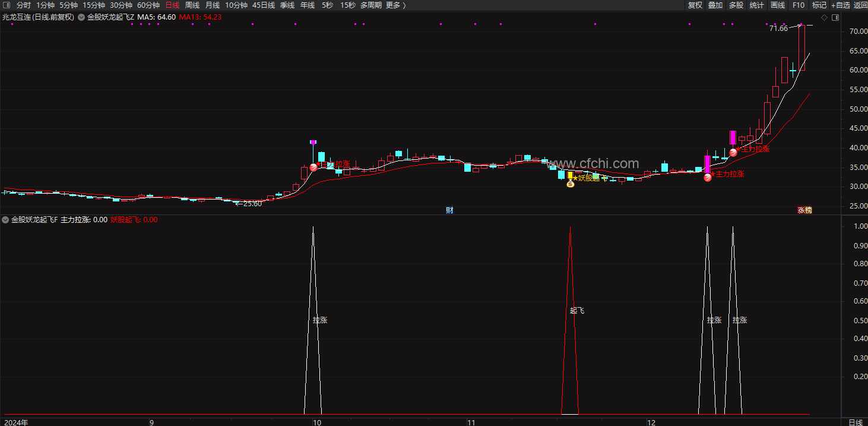
Task: Click the MA13: 54.23 value
Action: click(200, 17)
